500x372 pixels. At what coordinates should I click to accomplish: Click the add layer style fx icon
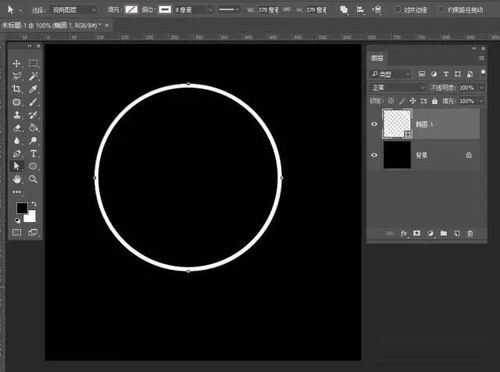pos(403,234)
